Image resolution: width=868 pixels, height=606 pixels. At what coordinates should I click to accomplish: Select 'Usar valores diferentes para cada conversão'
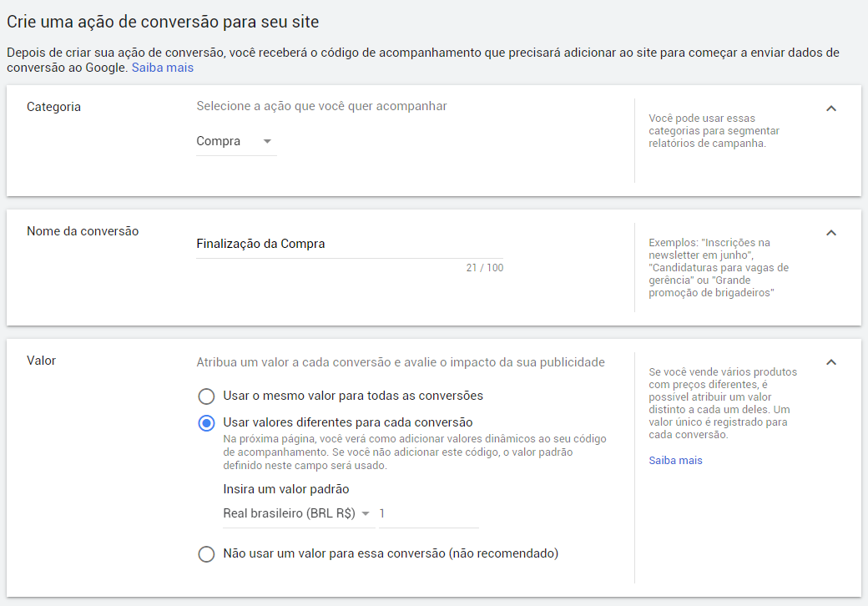coord(206,423)
